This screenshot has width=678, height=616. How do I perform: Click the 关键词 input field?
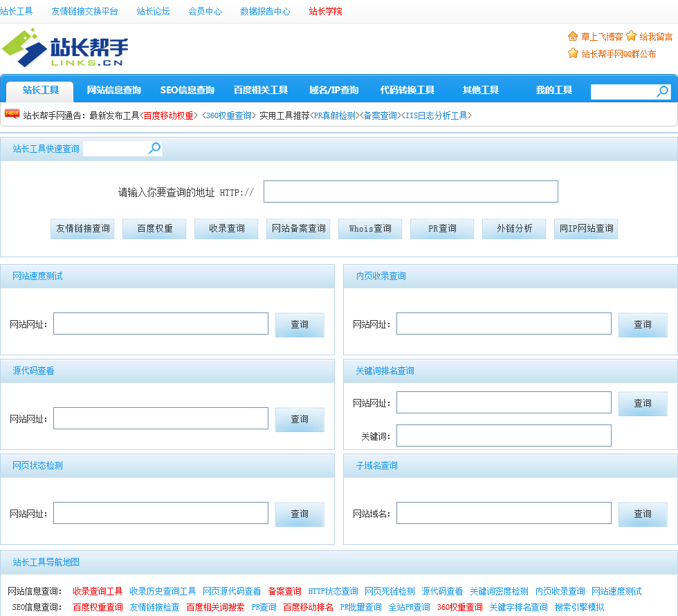click(x=504, y=436)
